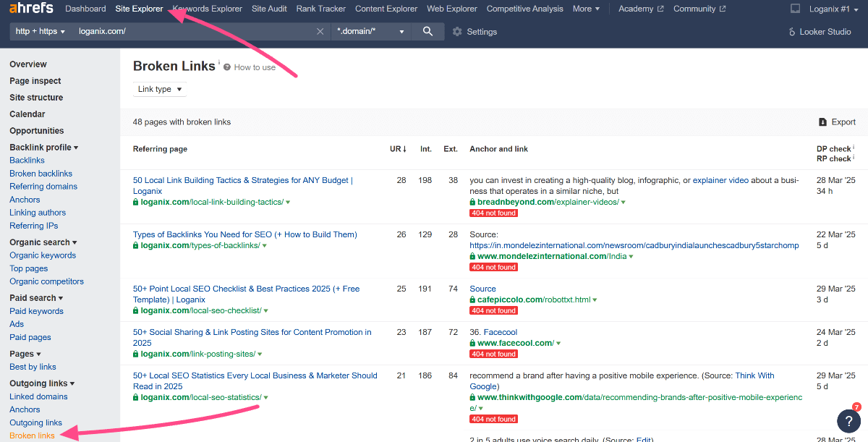Expand arrow next to www.facecool.com/
868x442 pixels.
[558, 344]
